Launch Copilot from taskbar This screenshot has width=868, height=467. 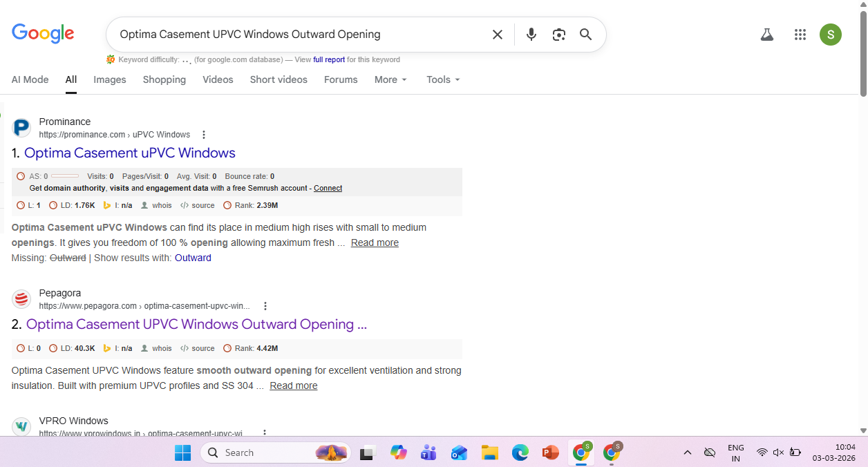pyautogui.click(x=398, y=452)
